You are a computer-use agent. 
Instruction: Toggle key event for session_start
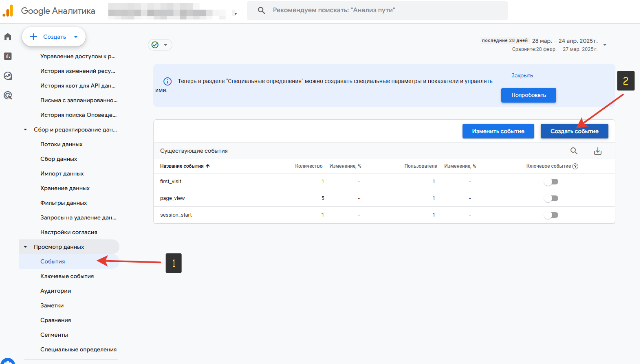pos(551,215)
